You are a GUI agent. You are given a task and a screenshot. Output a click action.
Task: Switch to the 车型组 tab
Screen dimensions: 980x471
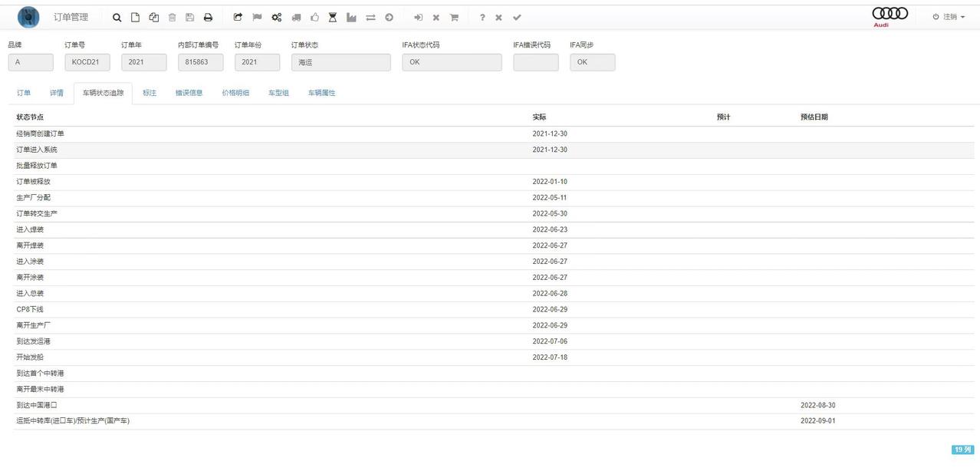[x=278, y=93]
